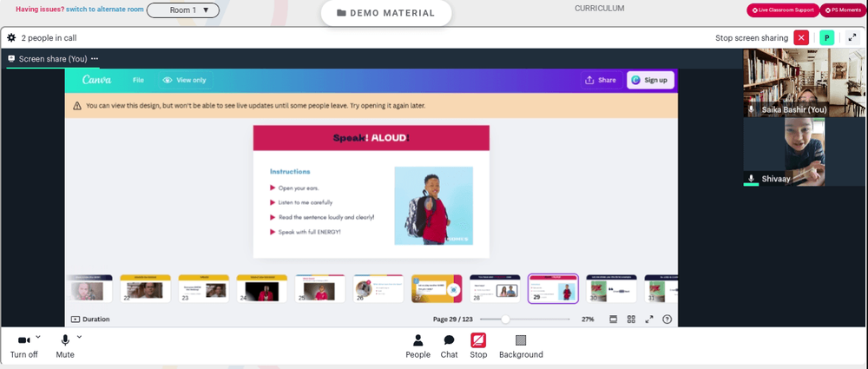Open the View only menu
Viewport: 868px width, 369px height.
184,81
